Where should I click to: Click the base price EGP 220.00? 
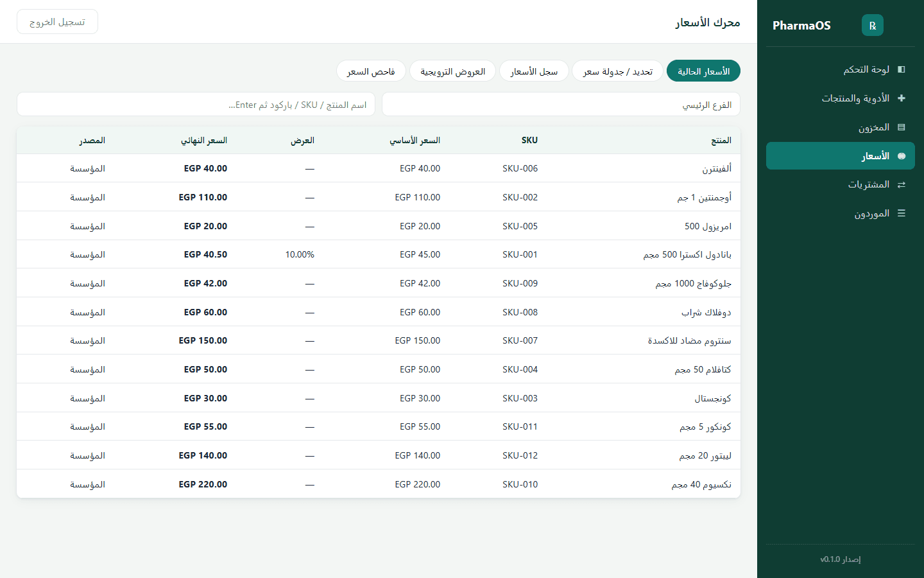pyautogui.click(x=418, y=484)
